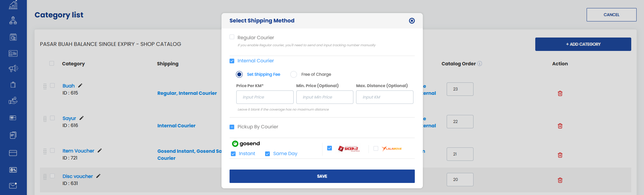Viewport: 644px width, 195px height.
Task: Toggle the Pickup By Courier checkbox
Action: coord(232,127)
